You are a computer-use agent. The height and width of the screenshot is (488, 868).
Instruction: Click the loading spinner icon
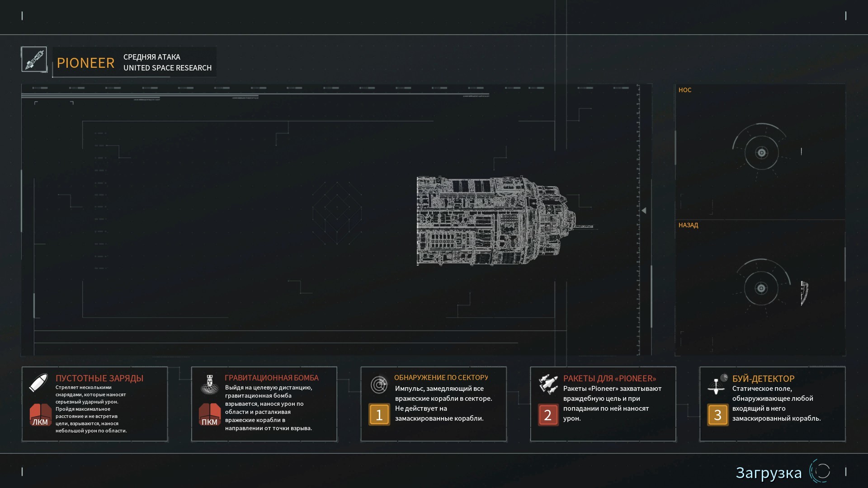[x=821, y=471]
